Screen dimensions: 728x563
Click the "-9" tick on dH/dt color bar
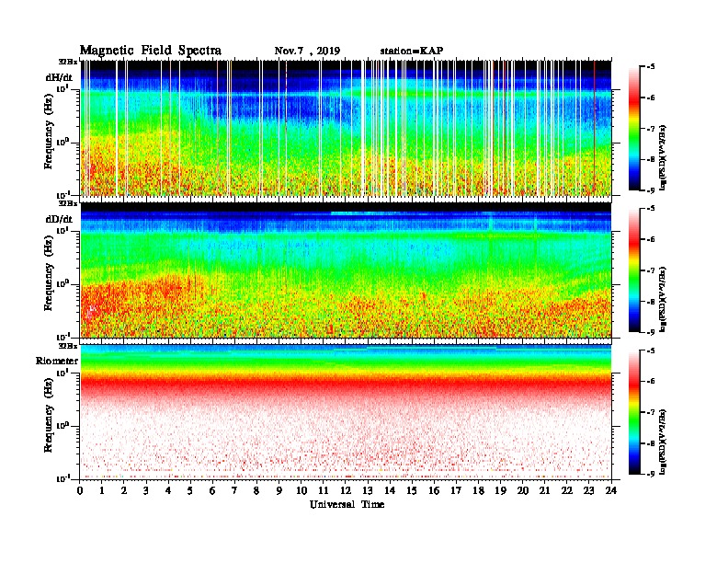coord(651,190)
